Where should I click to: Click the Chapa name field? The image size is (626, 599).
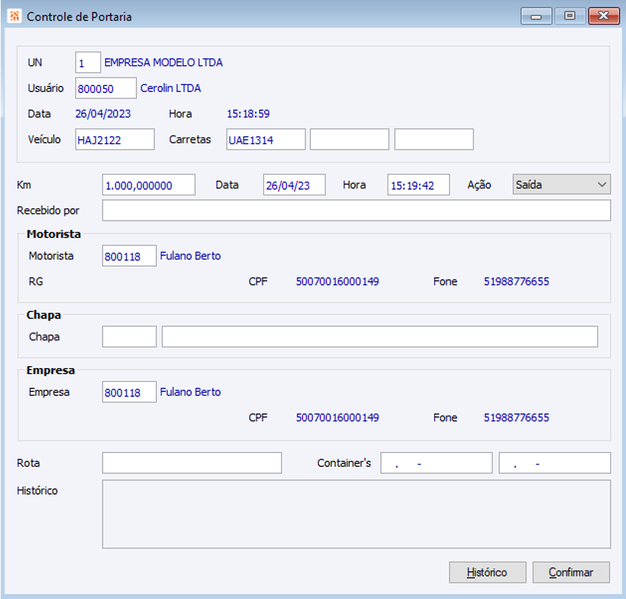pyautogui.click(x=380, y=337)
